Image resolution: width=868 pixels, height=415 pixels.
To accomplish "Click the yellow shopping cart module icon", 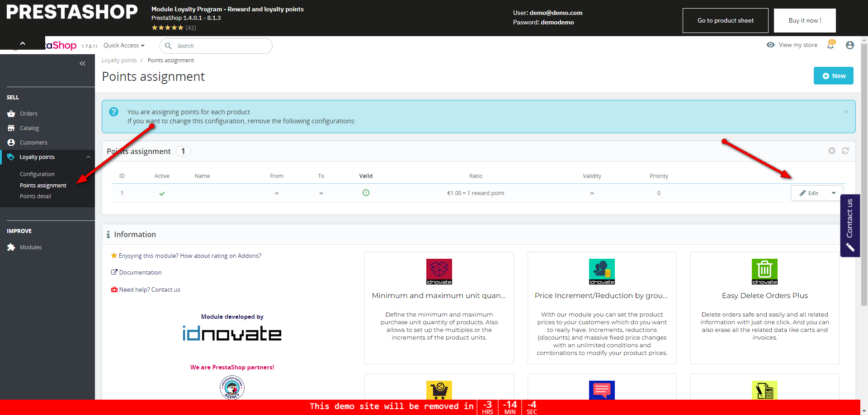I will pyautogui.click(x=439, y=390).
